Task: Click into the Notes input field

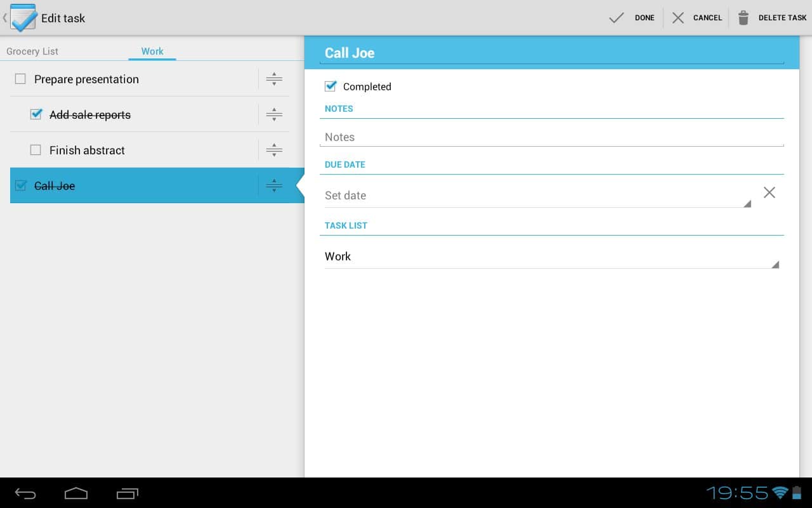Action: tap(551, 137)
